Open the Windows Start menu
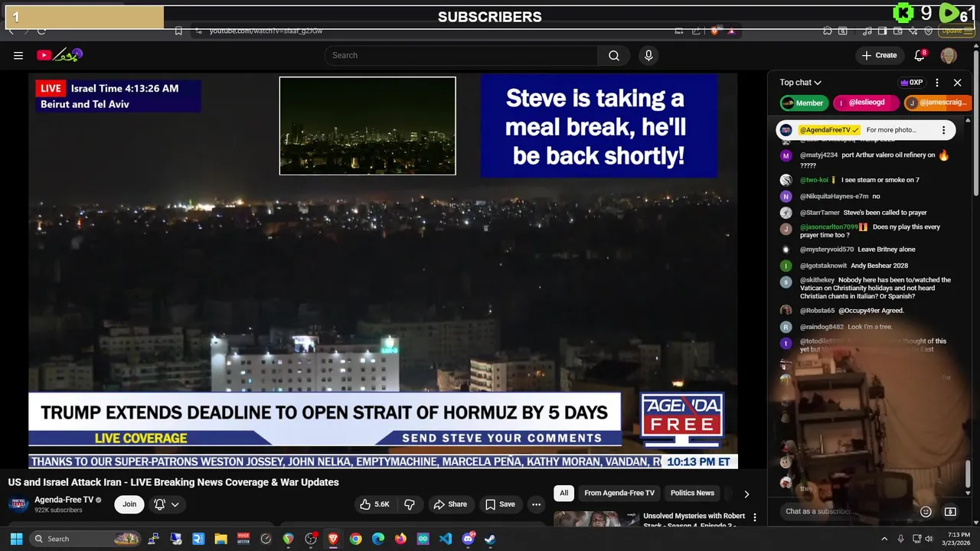This screenshot has width=980, height=551. [x=16, y=539]
